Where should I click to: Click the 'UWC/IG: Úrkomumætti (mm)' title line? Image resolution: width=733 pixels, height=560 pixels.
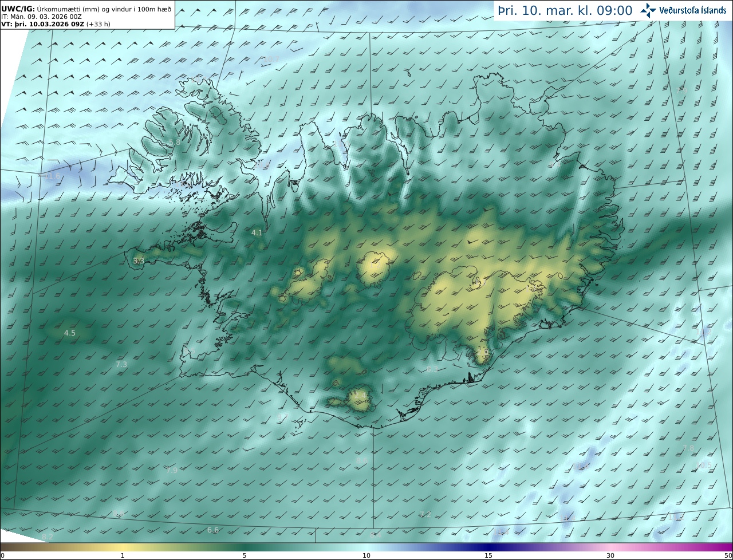click(x=86, y=10)
